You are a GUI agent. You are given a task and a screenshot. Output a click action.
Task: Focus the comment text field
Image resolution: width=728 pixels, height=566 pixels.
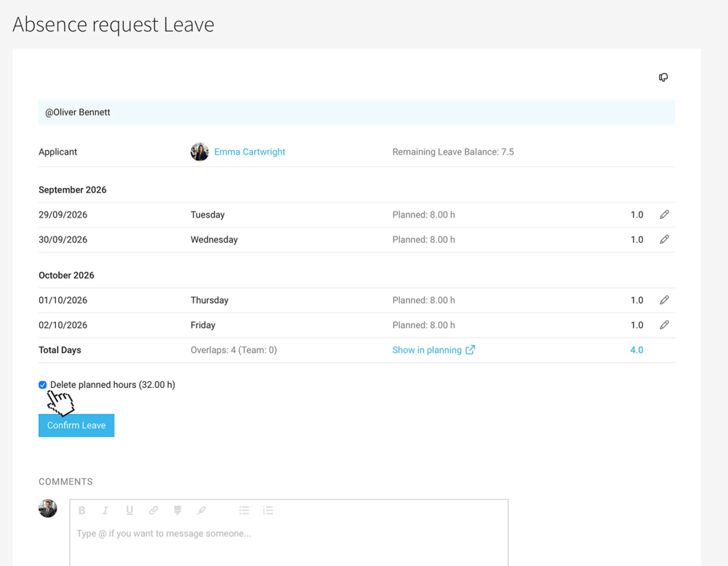289,544
